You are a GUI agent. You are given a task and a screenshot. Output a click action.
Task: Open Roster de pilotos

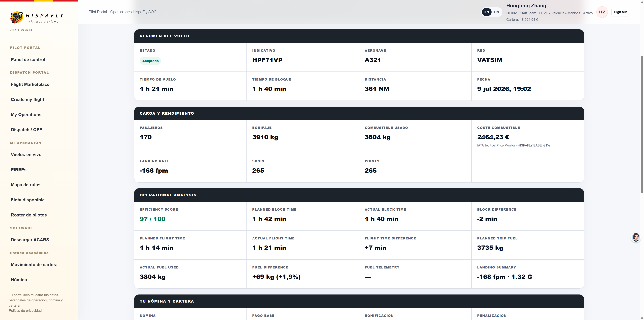coord(29,215)
